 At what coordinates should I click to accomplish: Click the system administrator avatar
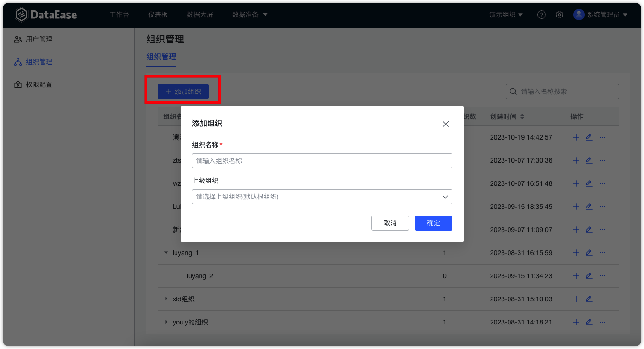point(579,15)
